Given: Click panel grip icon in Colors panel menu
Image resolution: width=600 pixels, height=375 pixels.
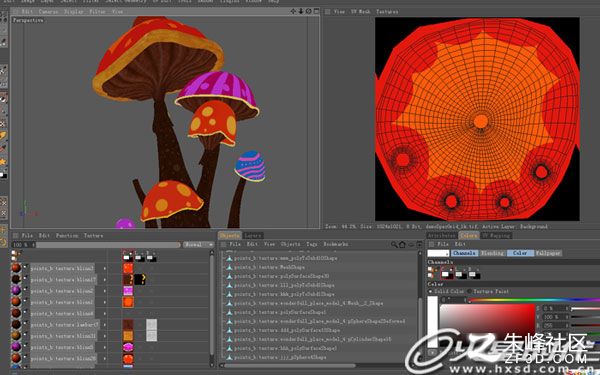Looking at the screenshot, I should pos(432,244).
